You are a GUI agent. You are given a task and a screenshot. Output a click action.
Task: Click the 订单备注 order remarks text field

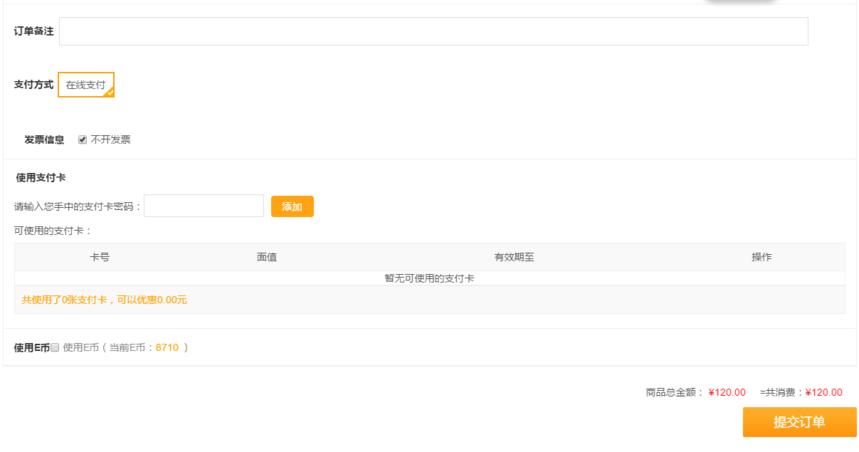click(x=433, y=31)
